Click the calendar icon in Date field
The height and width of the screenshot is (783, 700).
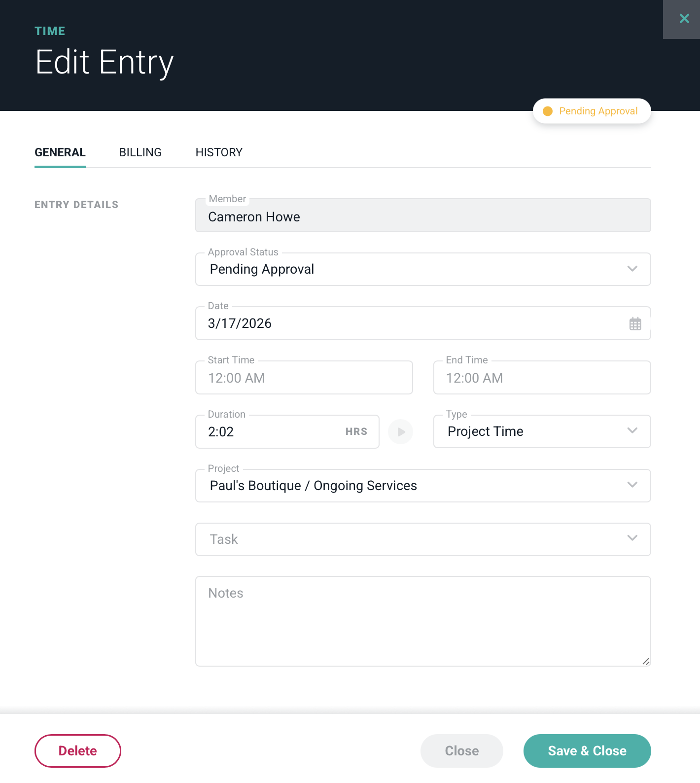(635, 324)
